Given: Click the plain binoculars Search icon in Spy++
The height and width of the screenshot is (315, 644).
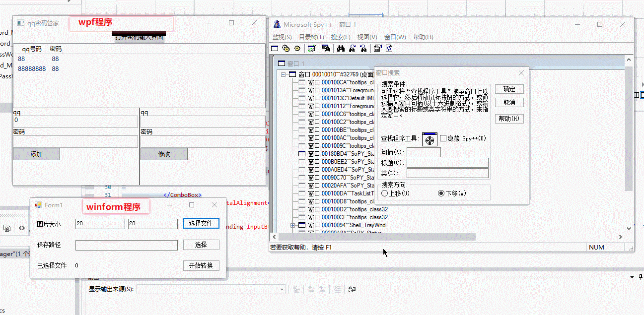Looking at the screenshot, I should (x=341, y=49).
